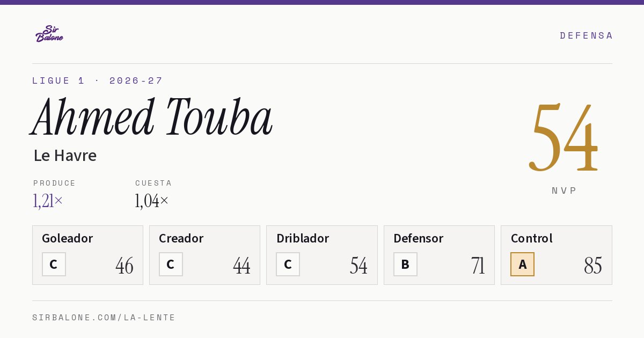
Task: Click the large gold 54 rating
Action: [563, 138]
